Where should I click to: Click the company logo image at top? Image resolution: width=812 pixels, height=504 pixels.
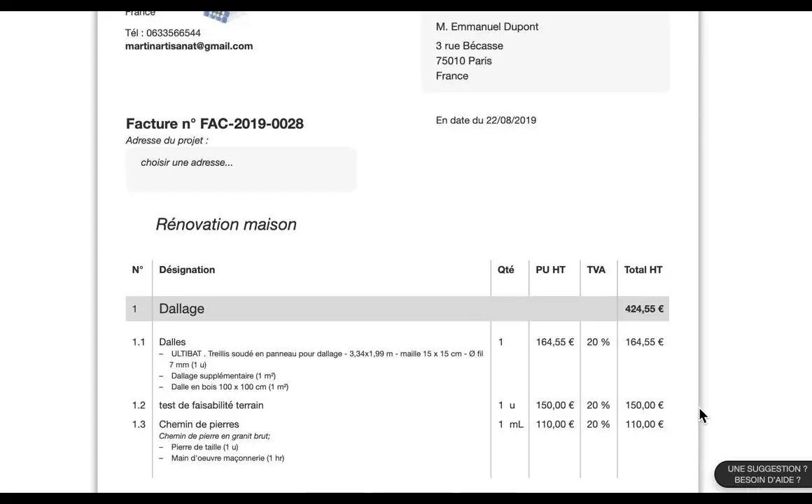(225, 17)
